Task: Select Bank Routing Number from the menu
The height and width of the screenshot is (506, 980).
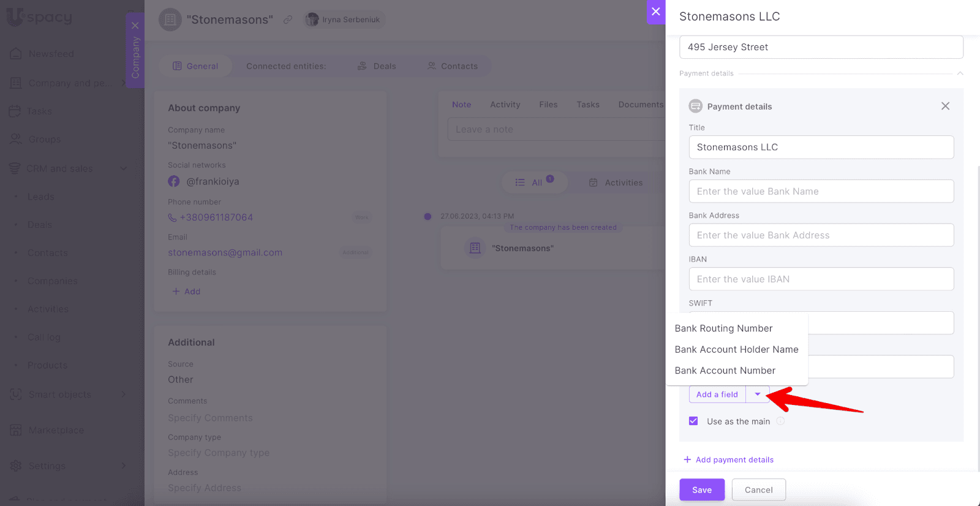Action: (x=723, y=328)
